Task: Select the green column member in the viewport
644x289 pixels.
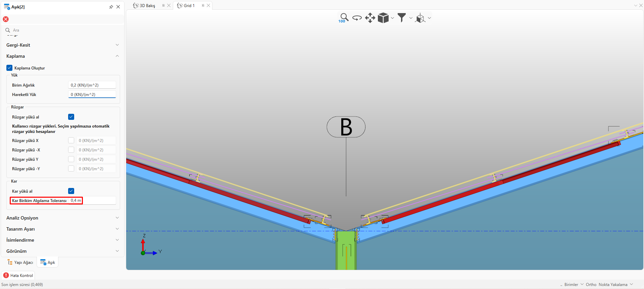Action: (x=346, y=250)
